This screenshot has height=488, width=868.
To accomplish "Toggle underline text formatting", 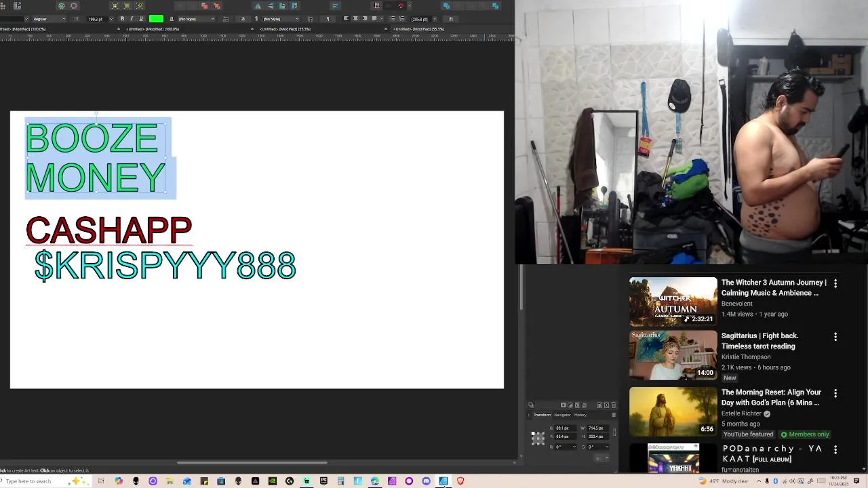I will 141,18.
